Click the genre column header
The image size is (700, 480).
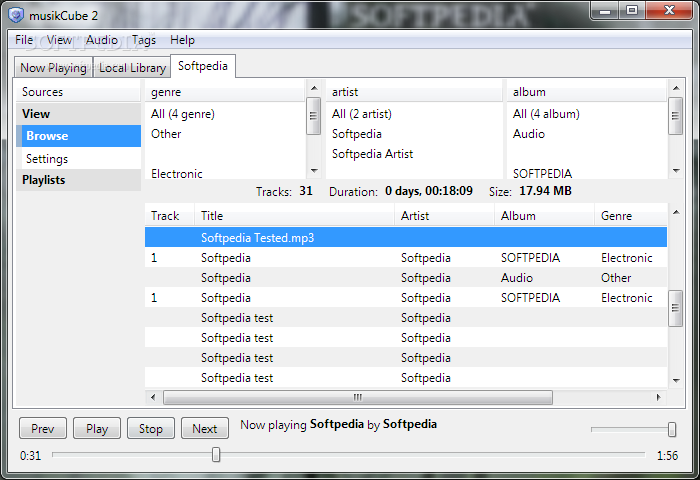225,92
